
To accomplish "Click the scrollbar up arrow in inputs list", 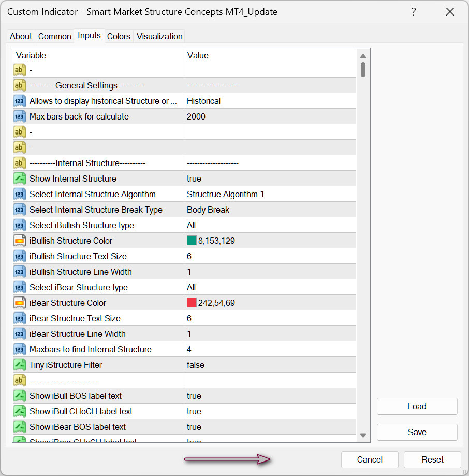I will pyautogui.click(x=363, y=56).
